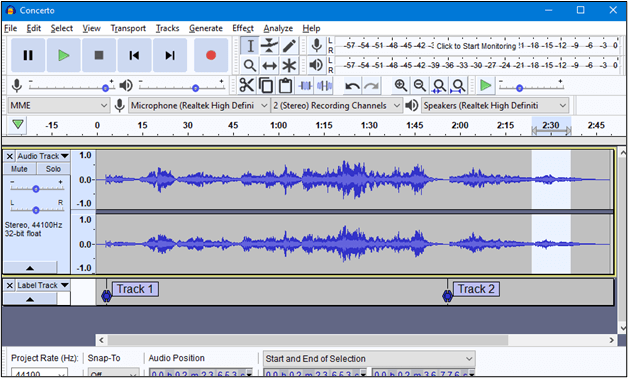Screen dimensions: 628x378
Task: Click the Play-at-speed green button
Action: click(x=485, y=85)
